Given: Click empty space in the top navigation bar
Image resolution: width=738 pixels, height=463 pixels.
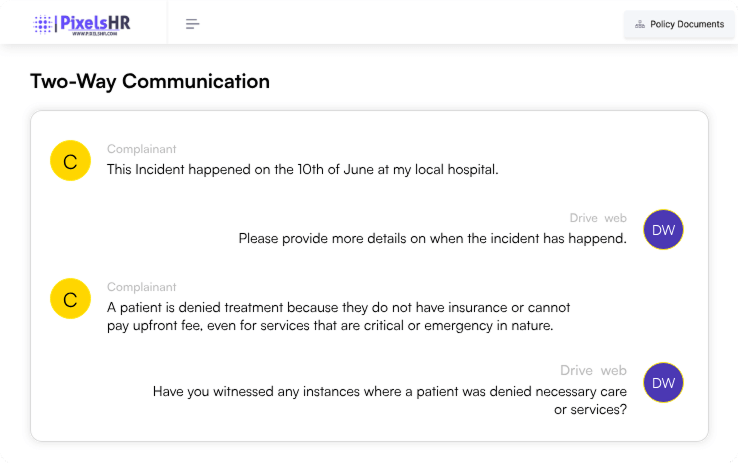Looking at the screenshot, I should [400, 24].
